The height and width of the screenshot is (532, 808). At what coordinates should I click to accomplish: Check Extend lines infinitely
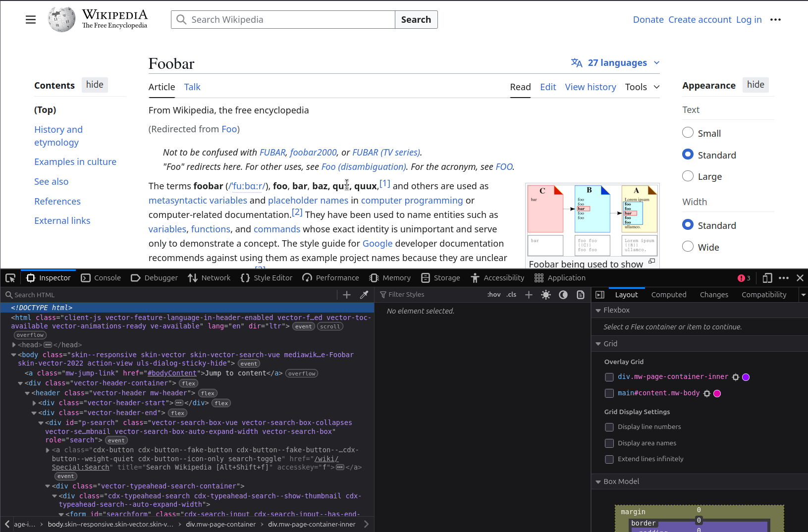coord(609,459)
